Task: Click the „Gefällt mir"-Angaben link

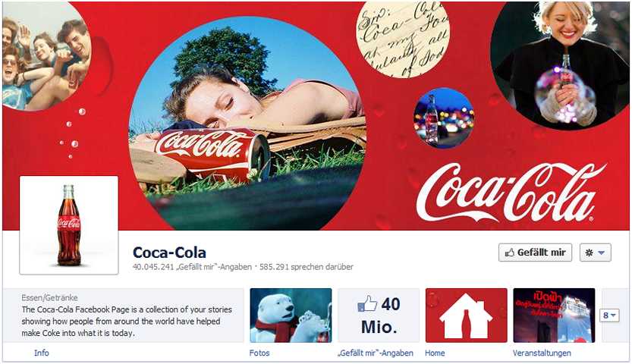Action: [x=376, y=353]
